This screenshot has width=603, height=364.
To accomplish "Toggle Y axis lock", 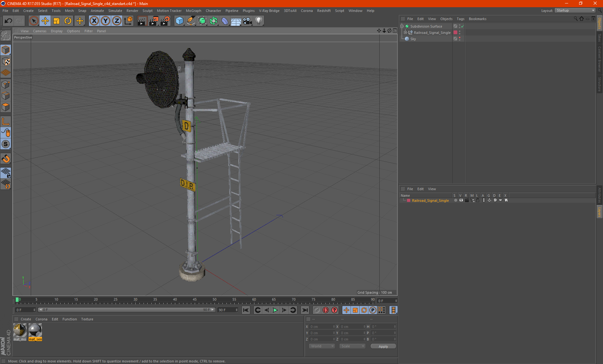I will click(x=106, y=21).
